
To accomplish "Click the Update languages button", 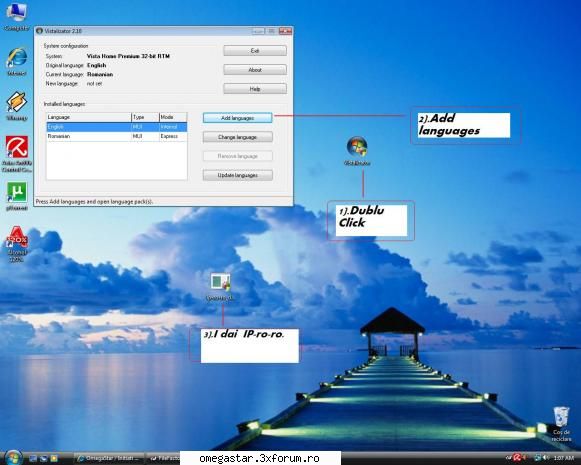I will [x=238, y=175].
